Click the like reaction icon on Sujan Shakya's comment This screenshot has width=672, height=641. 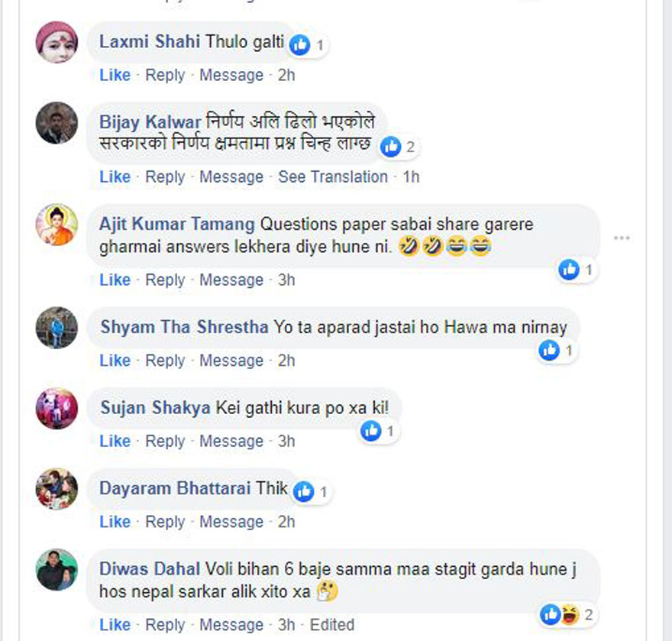(371, 431)
